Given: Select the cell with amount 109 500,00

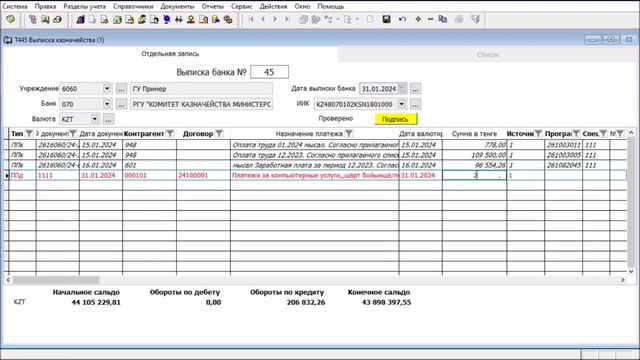Looking at the screenshot, I should pos(475,155).
